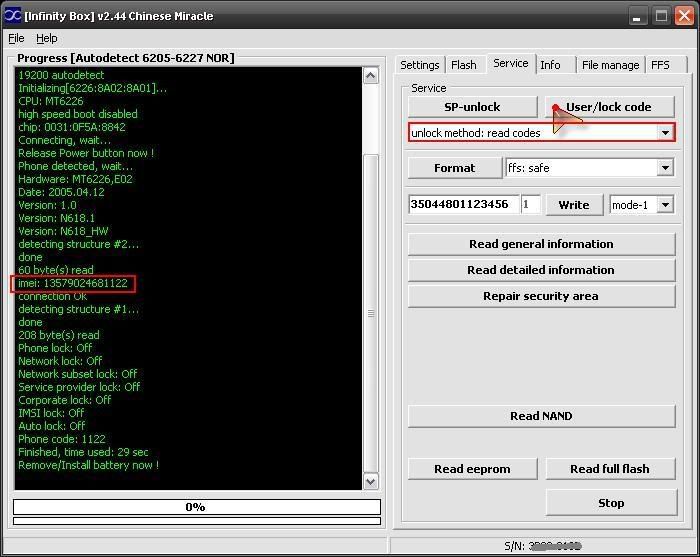
Task: Click the Write button
Action: click(574, 205)
